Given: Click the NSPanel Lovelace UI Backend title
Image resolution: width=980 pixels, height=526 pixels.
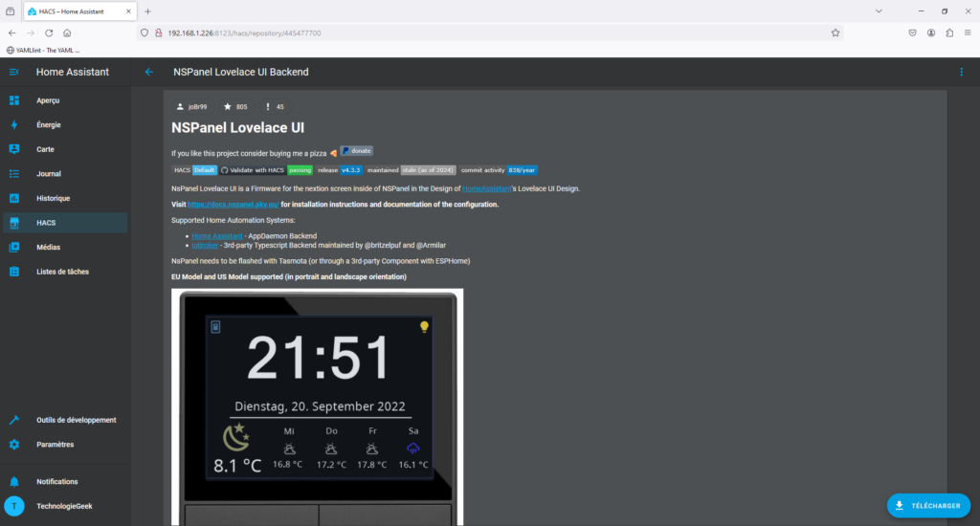Looking at the screenshot, I should (240, 72).
